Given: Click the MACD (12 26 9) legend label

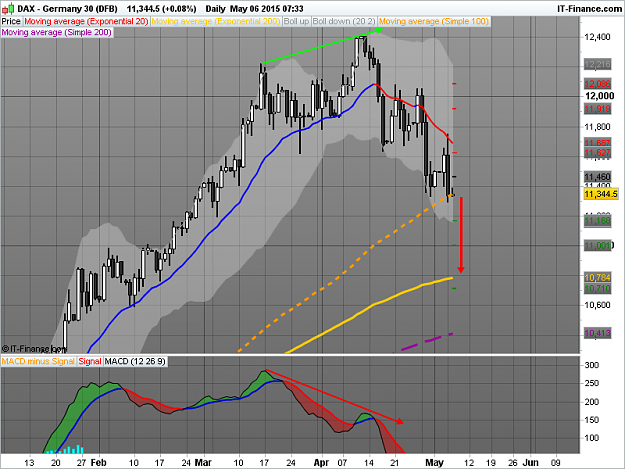Looking at the screenshot, I should pyautogui.click(x=135, y=361).
